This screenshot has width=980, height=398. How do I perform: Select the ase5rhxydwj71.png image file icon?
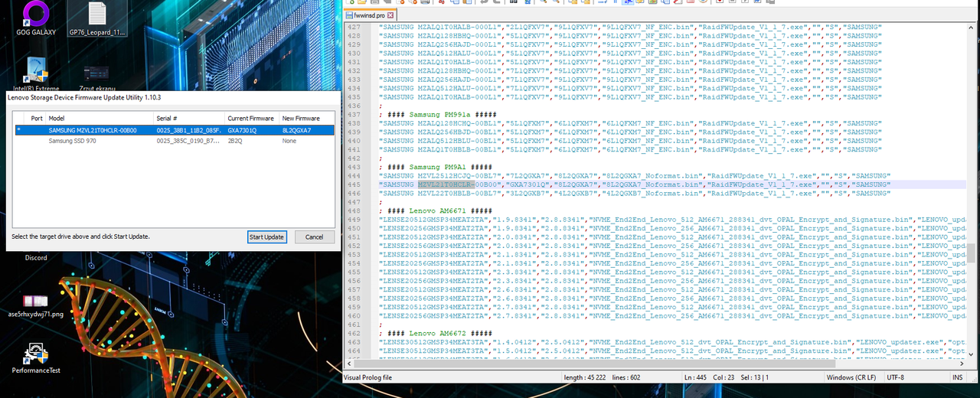click(35, 305)
